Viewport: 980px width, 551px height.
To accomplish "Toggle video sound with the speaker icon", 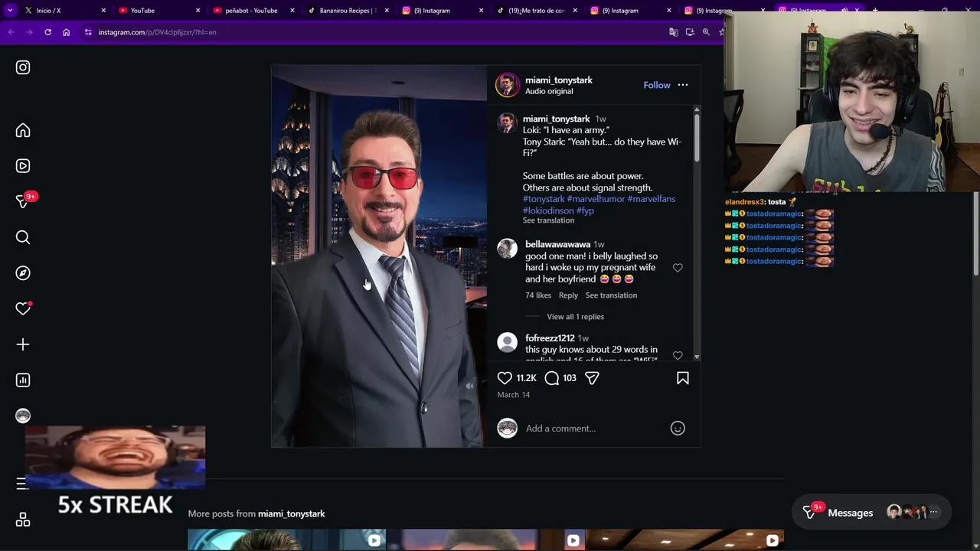I will [469, 386].
